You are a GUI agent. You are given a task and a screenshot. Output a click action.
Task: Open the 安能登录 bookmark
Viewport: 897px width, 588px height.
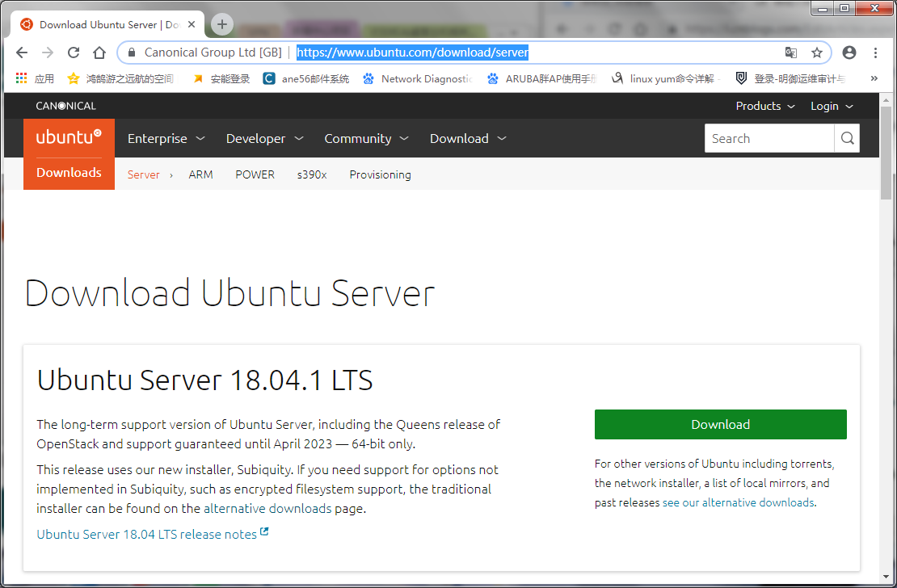(x=222, y=78)
